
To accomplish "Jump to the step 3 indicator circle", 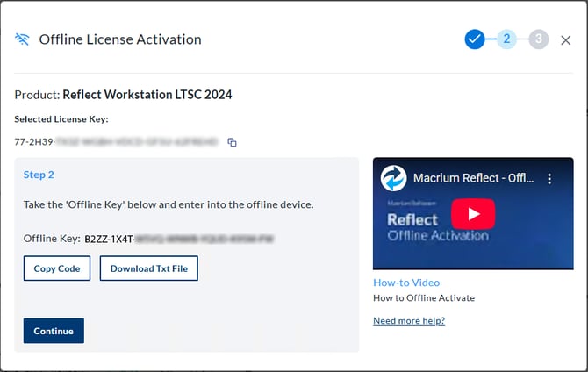I will pyautogui.click(x=538, y=39).
